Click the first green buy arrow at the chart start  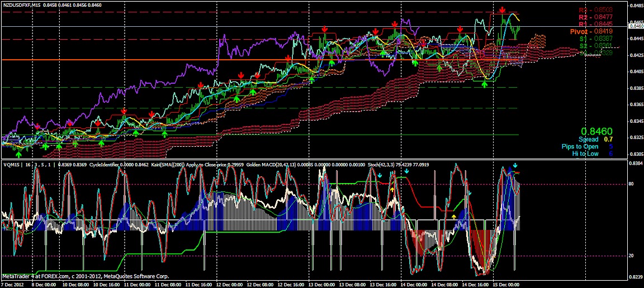(18, 154)
